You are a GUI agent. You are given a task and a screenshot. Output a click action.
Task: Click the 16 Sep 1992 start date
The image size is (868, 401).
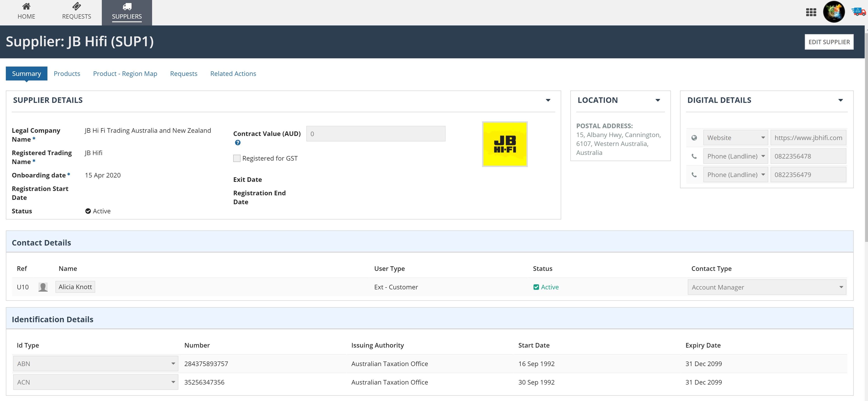pos(536,364)
